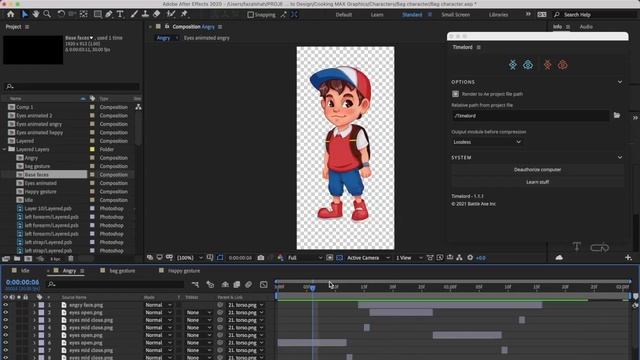Open the Lossless output module dropdown

487,142
